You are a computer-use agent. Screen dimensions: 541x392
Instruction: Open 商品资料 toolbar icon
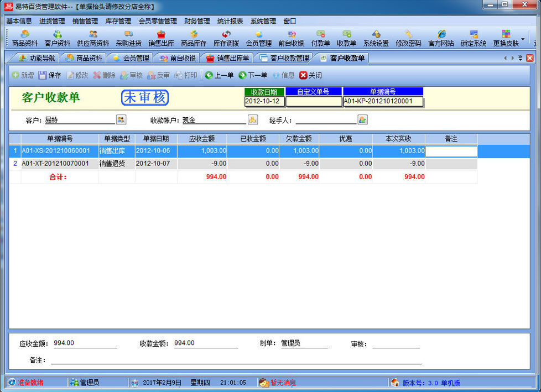click(x=25, y=38)
